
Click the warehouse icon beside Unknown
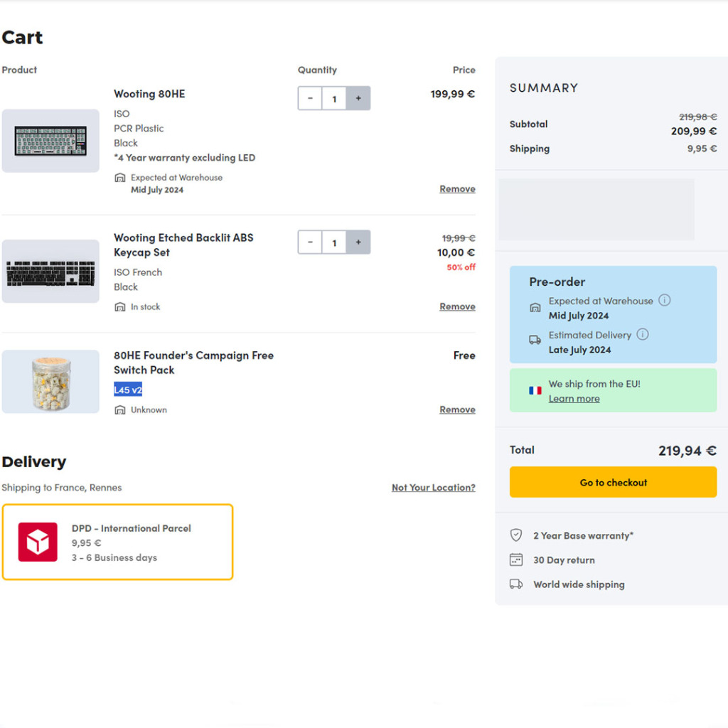[119, 409]
